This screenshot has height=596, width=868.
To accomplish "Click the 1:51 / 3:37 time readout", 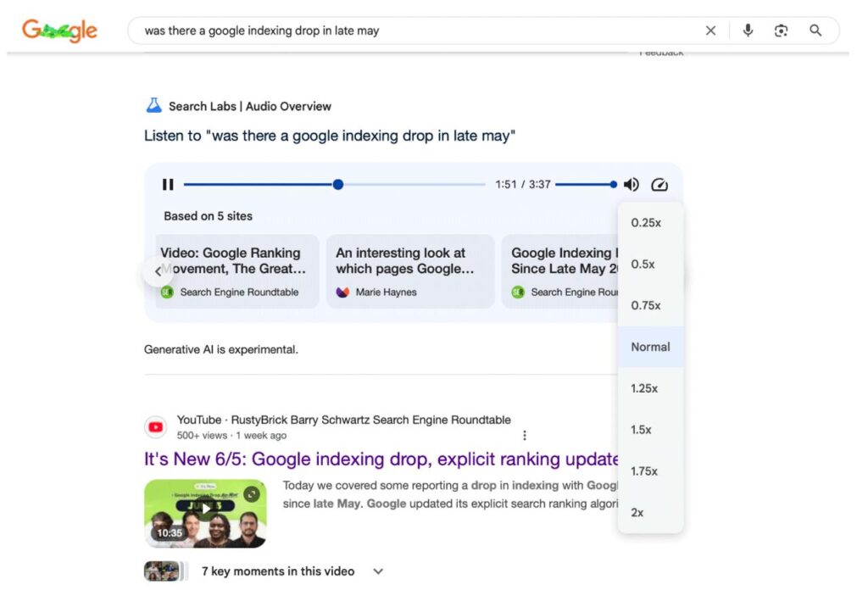I will coord(522,185).
